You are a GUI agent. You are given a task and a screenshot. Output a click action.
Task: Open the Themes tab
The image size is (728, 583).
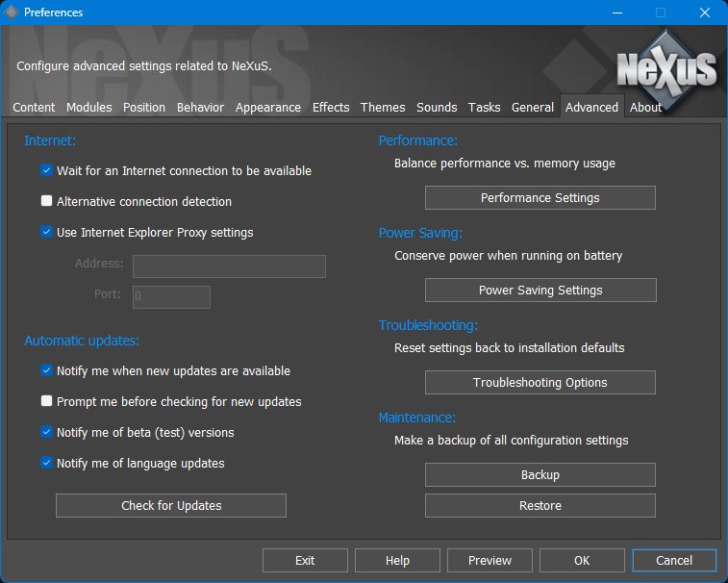(383, 108)
